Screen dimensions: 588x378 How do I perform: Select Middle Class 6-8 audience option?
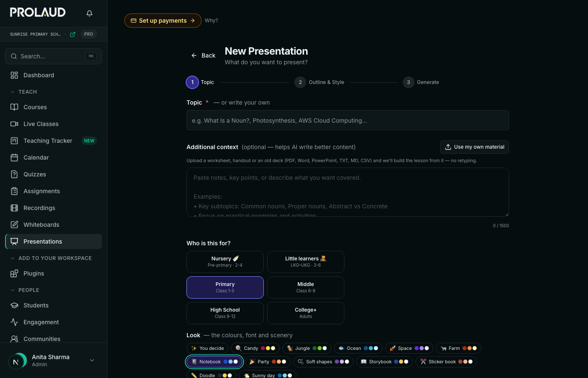(306, 287)
